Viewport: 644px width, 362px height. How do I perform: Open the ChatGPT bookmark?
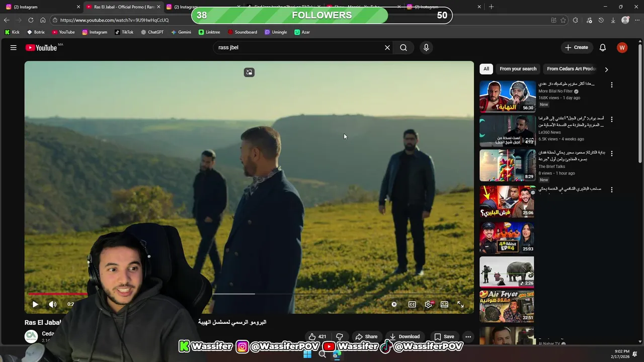pos(152,32)
